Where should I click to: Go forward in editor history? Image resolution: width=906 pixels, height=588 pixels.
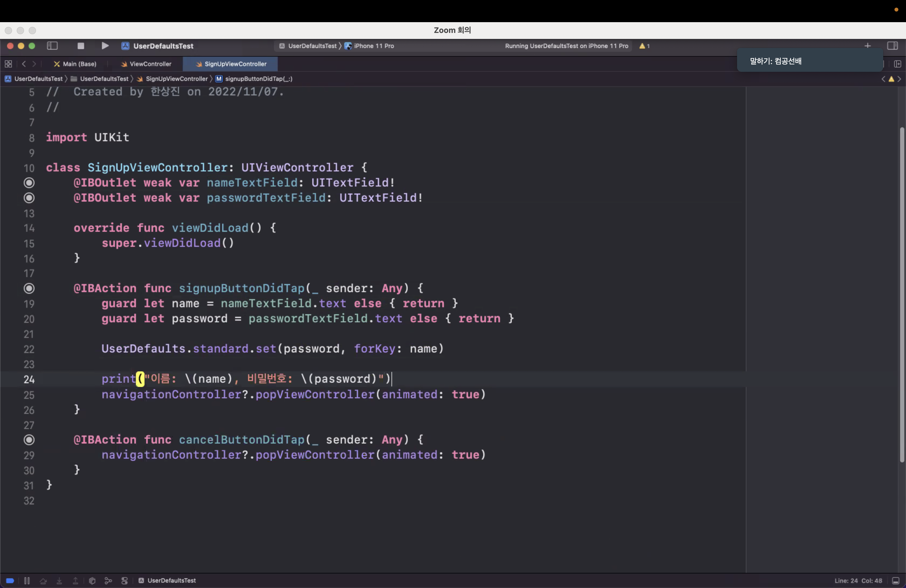pyautogui.click(x=34, y=64)
